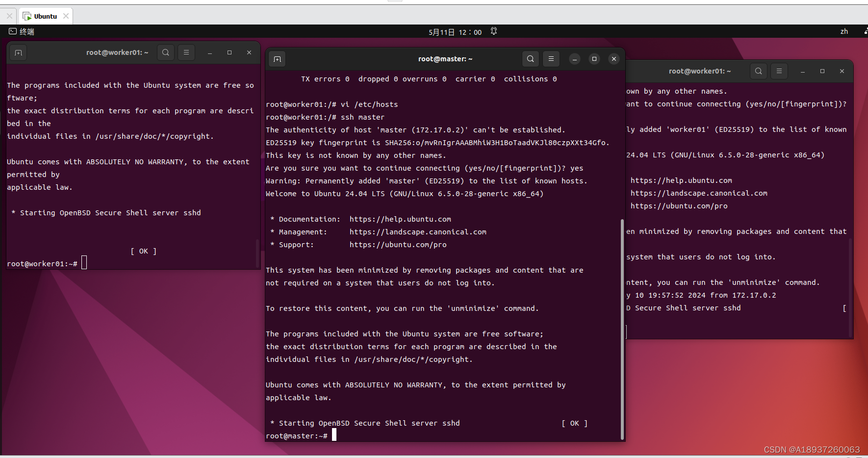Minimize the right root@worker01 terminal
The image size is (868, 458).
click(x=802, y=71)
